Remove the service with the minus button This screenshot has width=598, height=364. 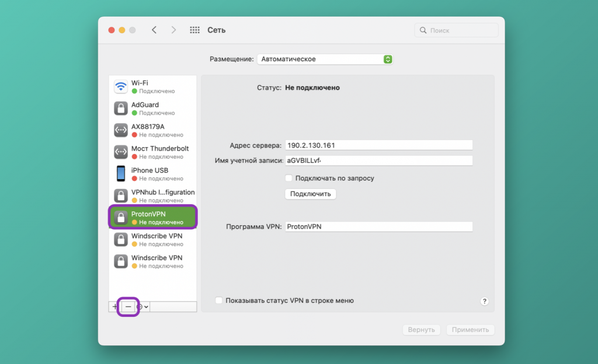click(128, 306)
